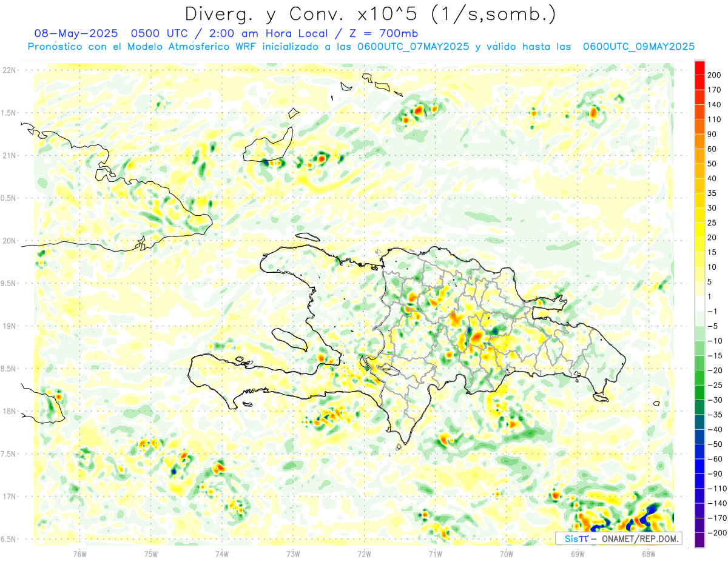Click the '69W' longitude label
This screenshot has height=562, width=728.
(x=578, y=554)
